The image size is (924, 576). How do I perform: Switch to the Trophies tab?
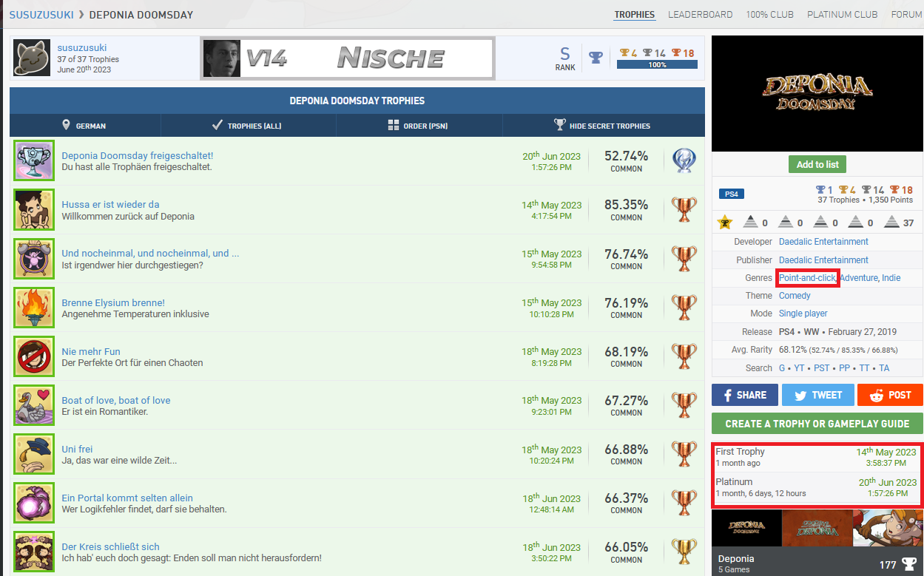click(635, 14)
